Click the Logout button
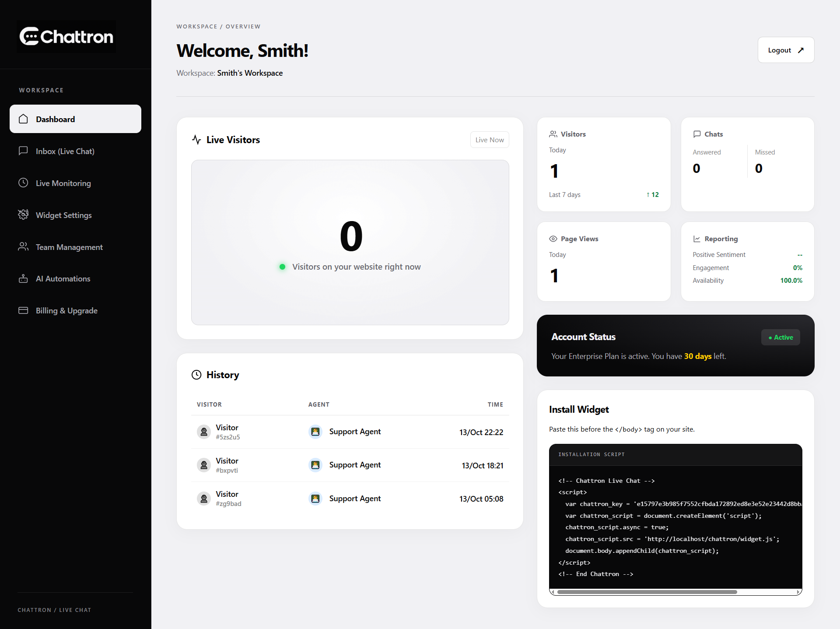 point(786,50)
